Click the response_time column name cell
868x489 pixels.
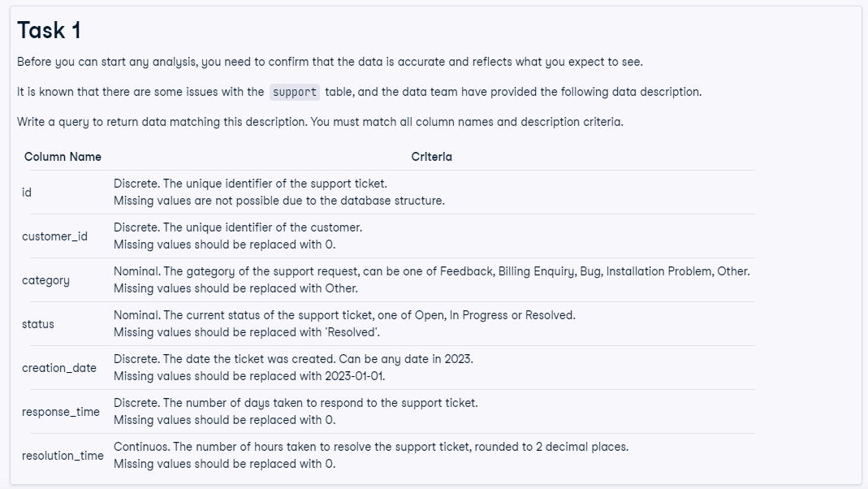pos(61,412)
